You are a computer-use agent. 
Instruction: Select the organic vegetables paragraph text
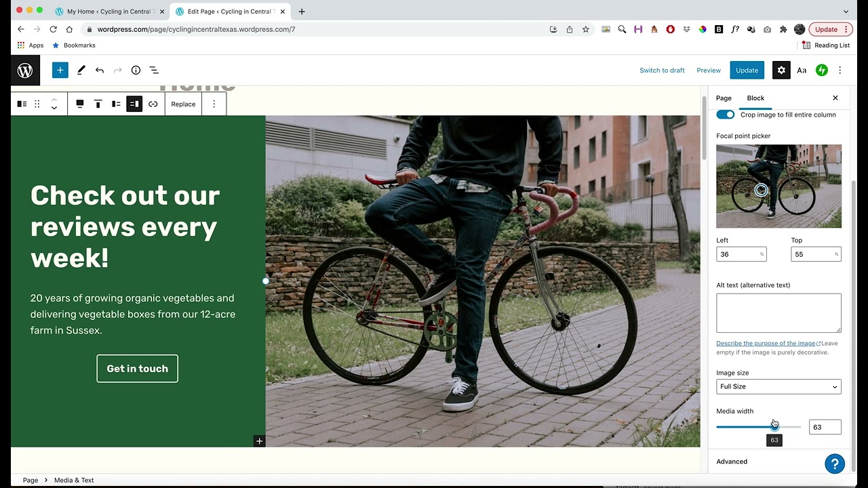[133, 314]
